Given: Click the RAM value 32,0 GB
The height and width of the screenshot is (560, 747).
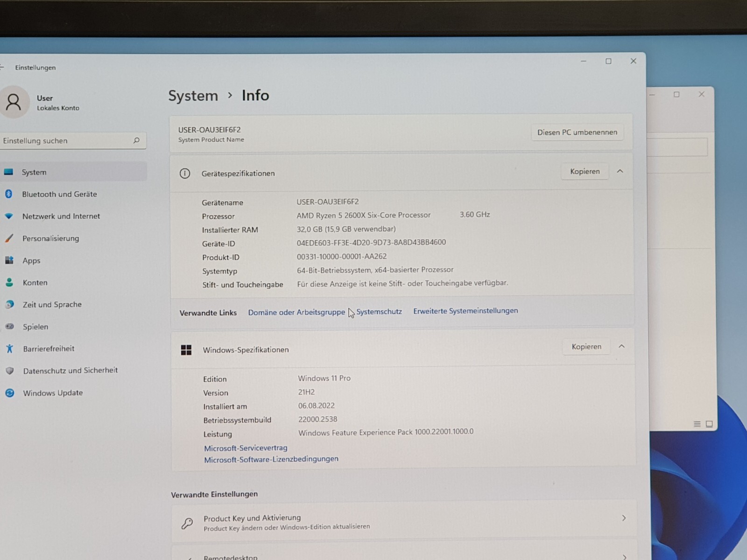Looking at the screenshot, I should pos(346,229).
